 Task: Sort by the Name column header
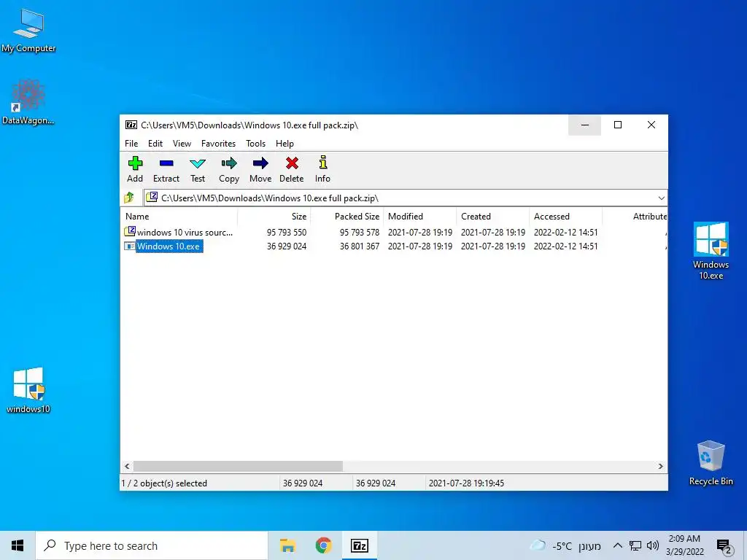[x=179, y=216]
